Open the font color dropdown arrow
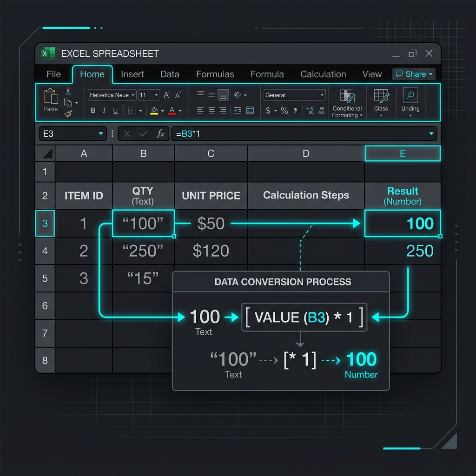The height and width of the screenshot is (476, 476). coord(180,111)
